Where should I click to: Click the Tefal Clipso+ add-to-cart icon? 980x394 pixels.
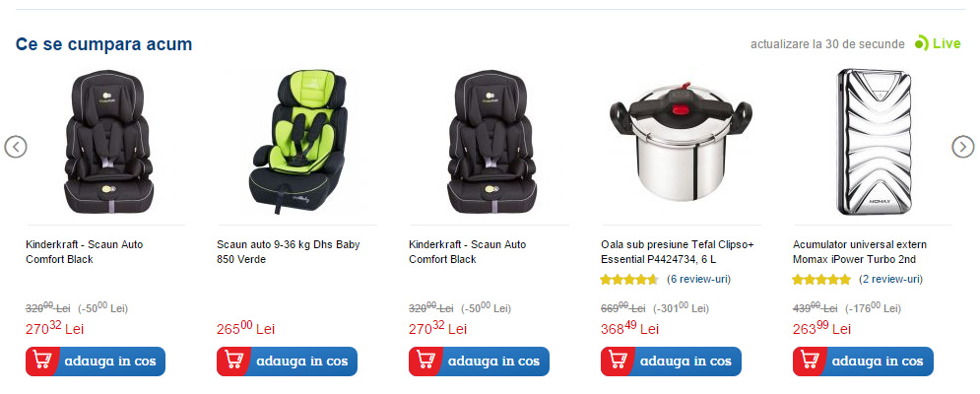pos(617,361)
